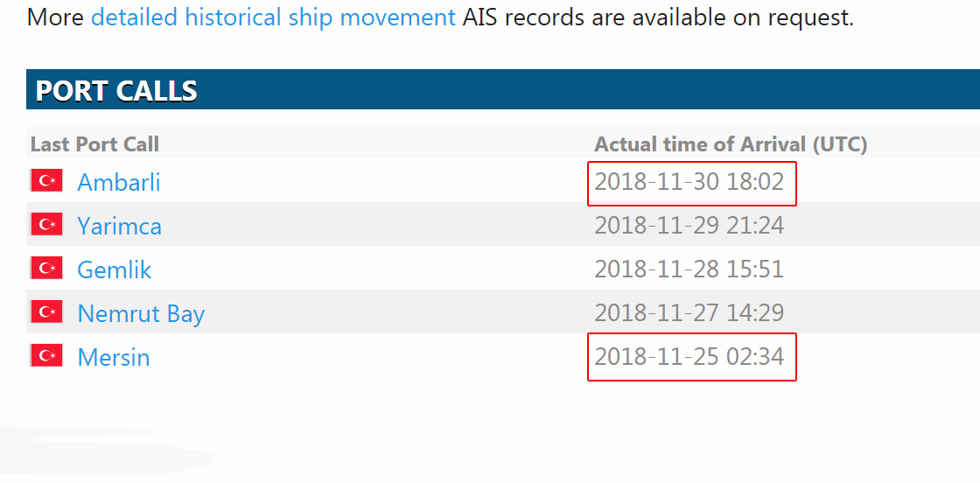980x483 pixels.
Task: Click the Turkish flag icon beside Yarimca
Action: pos(46,225)
